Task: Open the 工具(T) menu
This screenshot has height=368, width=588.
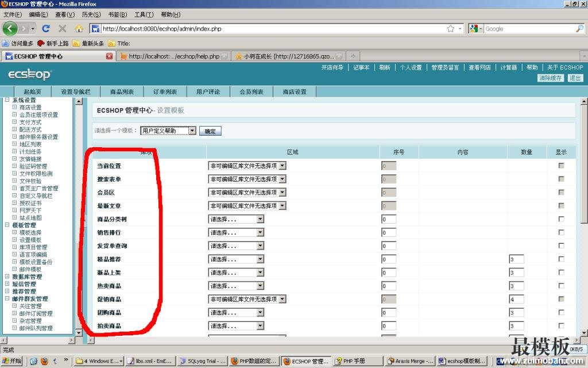Action: click(144, 14)
